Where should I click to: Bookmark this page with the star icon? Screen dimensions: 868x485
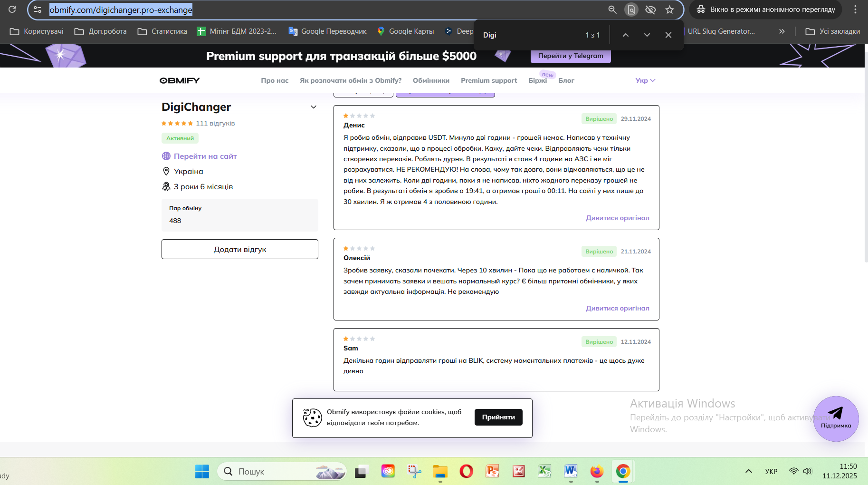[669, 10]
